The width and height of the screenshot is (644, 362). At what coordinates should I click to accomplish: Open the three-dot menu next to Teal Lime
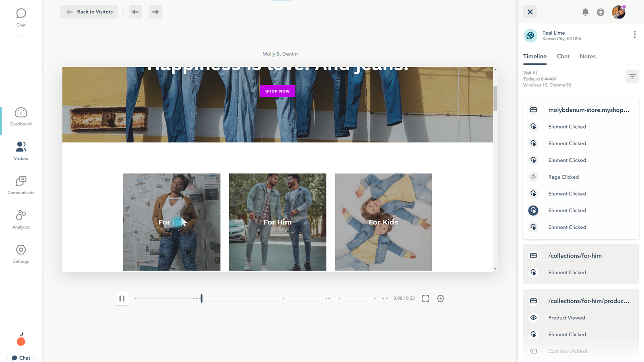635,34
